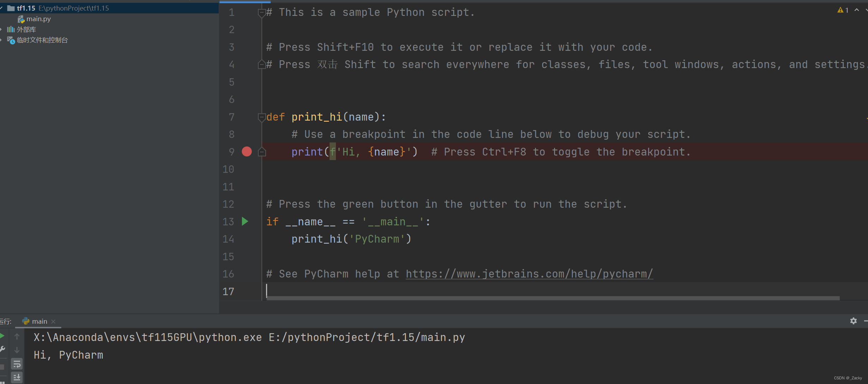Image resolution: width=868 pixels, height=384 pixels.
Task: Click the fold end marker on line 9
Action: (x=261, y=152)
